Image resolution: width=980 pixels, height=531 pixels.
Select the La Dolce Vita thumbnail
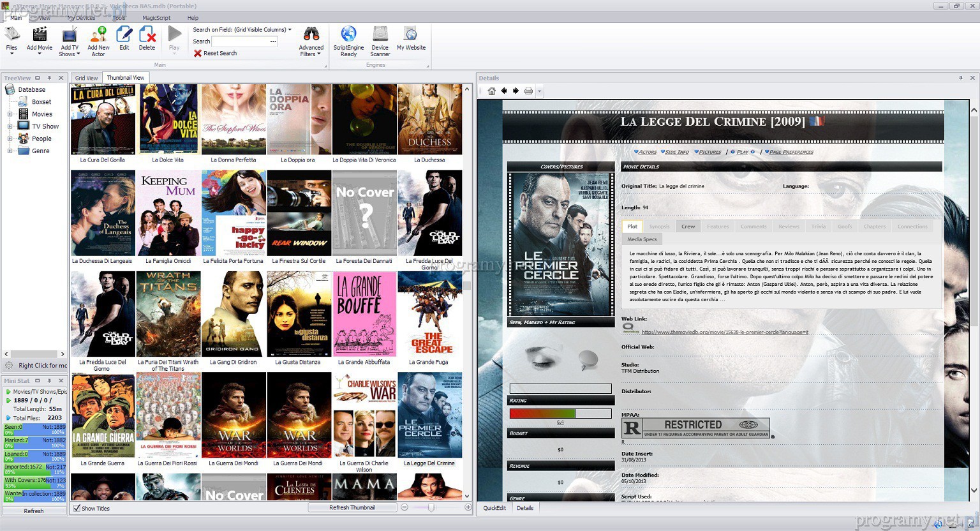[x=168, y=119]
